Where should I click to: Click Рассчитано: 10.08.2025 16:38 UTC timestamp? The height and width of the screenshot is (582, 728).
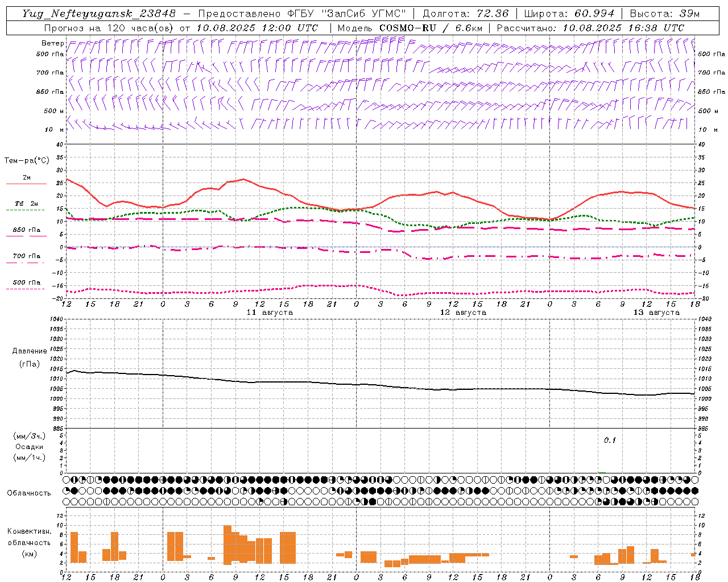pyautogui.click(x=590, y=28)
